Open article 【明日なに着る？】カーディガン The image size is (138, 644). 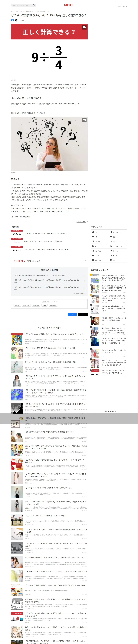click(56, 377)
